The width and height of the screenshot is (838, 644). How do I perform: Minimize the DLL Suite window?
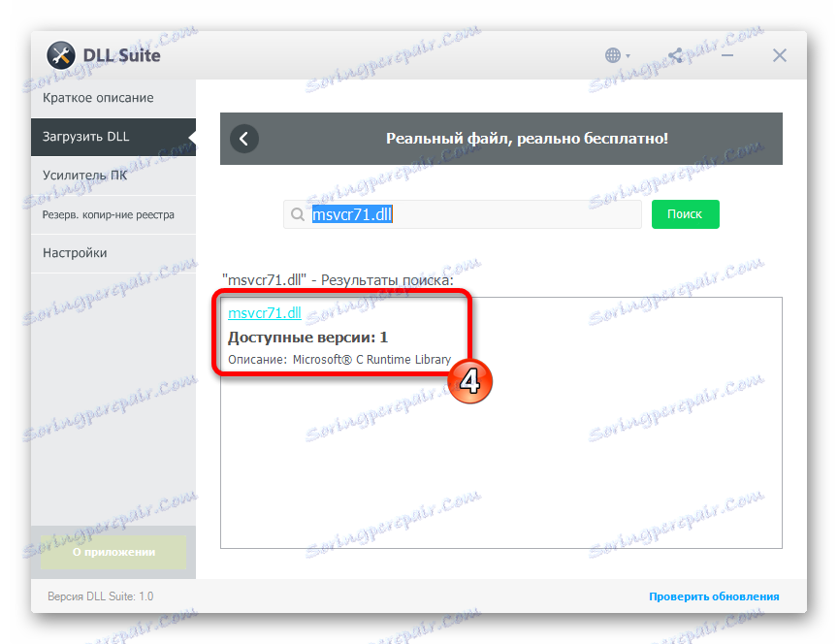(x=726, y=55)
